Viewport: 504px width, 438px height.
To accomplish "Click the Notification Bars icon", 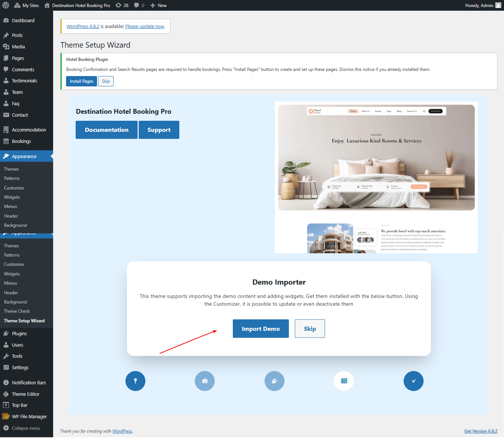I will click(6, 383).
